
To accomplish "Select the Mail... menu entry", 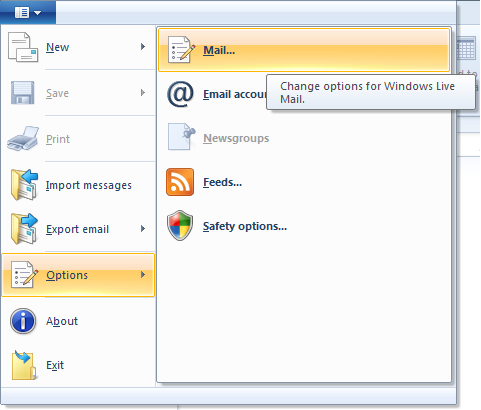I will (304, 50).
